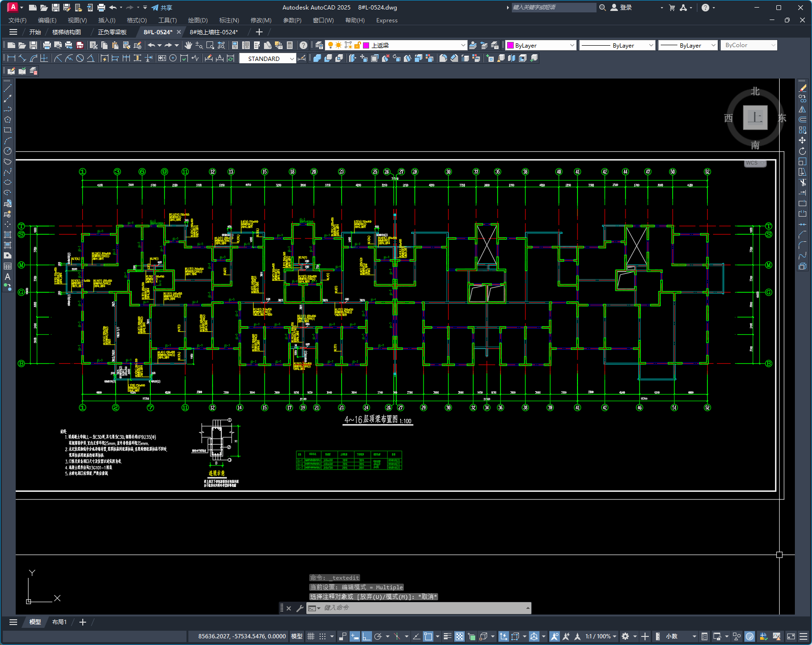Open the 绘图(D) menu
Viewport: 812px width, 645px height.
click(x=197, y=20)
